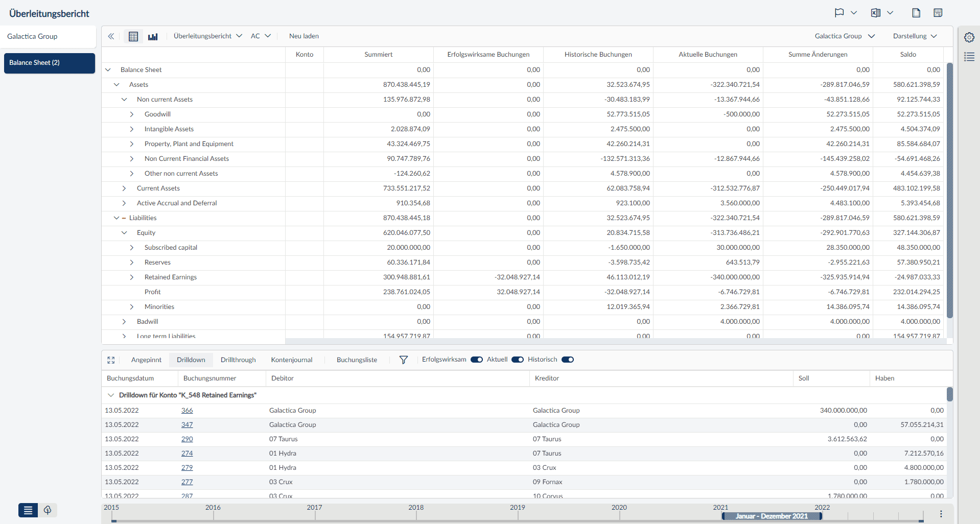Viewport: 980px width, 524px height.
Task: Expand Active Accrual and Deferral row
Action: 124,203
